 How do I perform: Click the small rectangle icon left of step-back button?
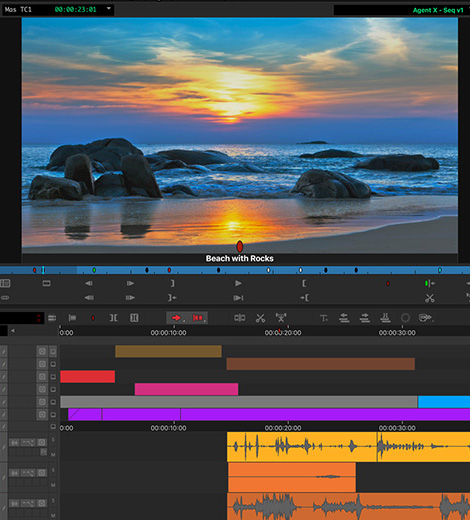pyautogui.click(x=47, y=283)
